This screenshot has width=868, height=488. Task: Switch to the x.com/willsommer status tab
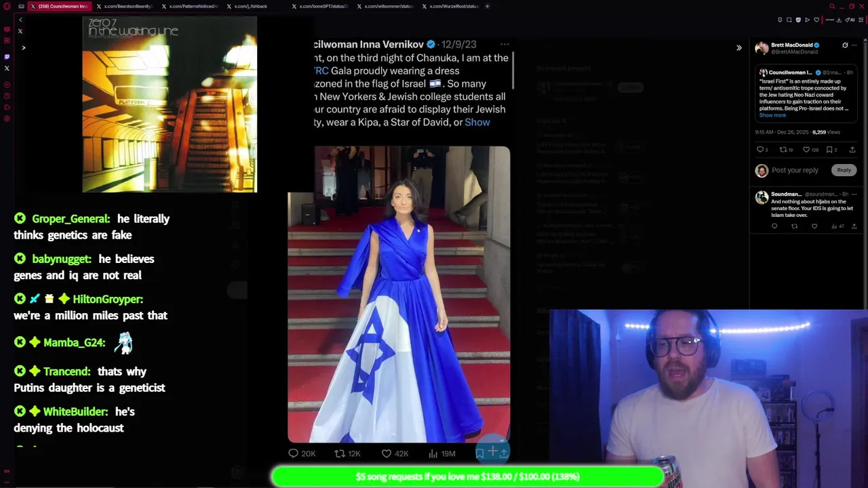(387, 6)
